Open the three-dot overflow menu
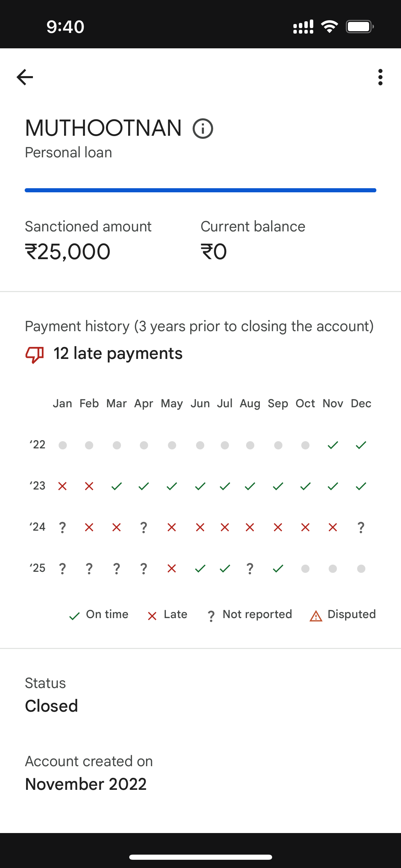This screenshot has height=868, width=401. point(380,77)
